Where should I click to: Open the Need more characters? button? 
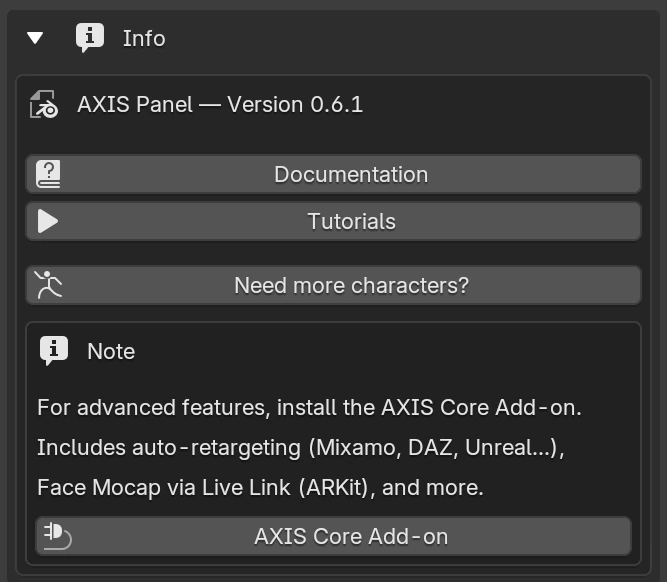pyautogui.click(x=334, y=285)
